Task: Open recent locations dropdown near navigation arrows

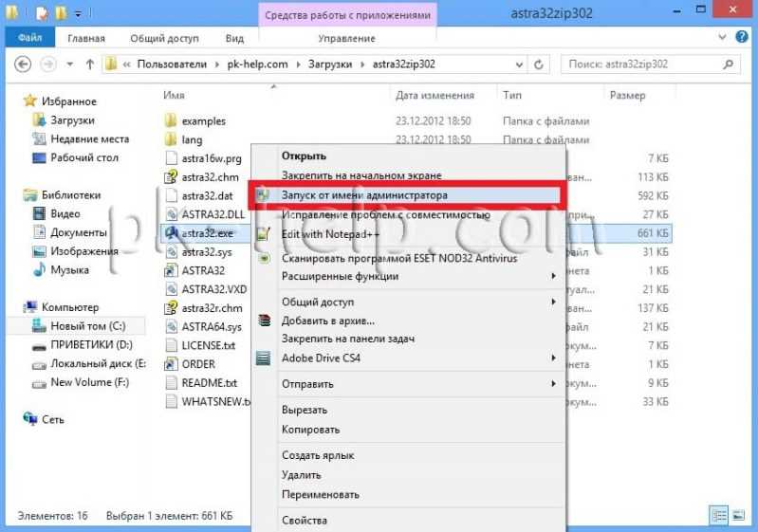Action: (71, 64)
